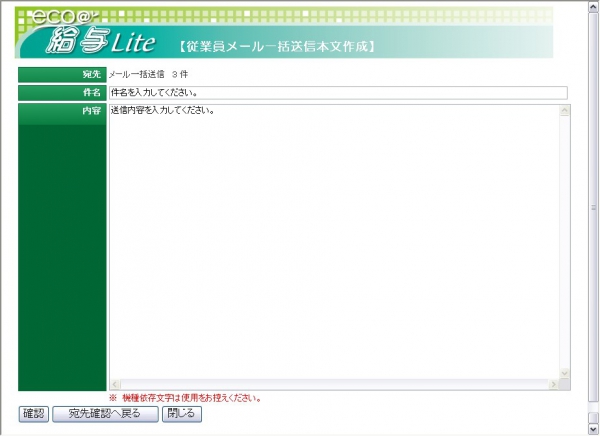Click the page vertical scrollbar thumb

click(593, 207)
